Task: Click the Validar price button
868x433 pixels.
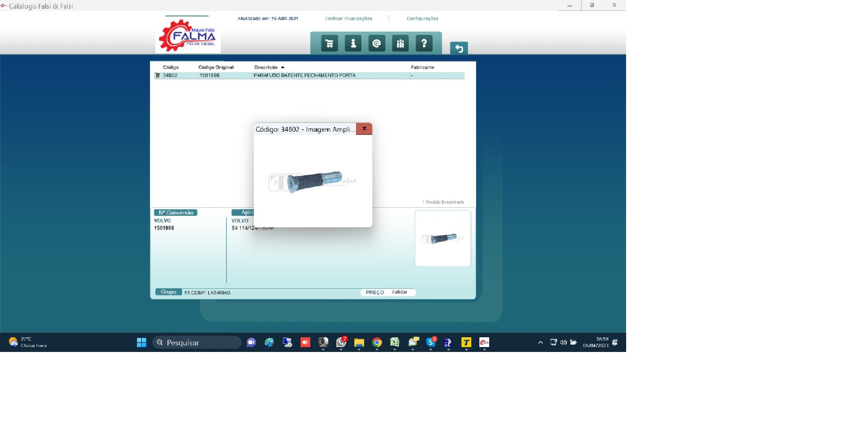Action: point(399,292)
